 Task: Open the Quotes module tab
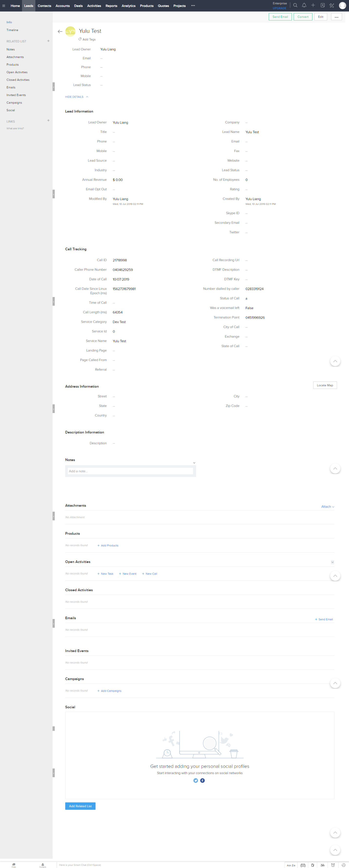point(163,6)
